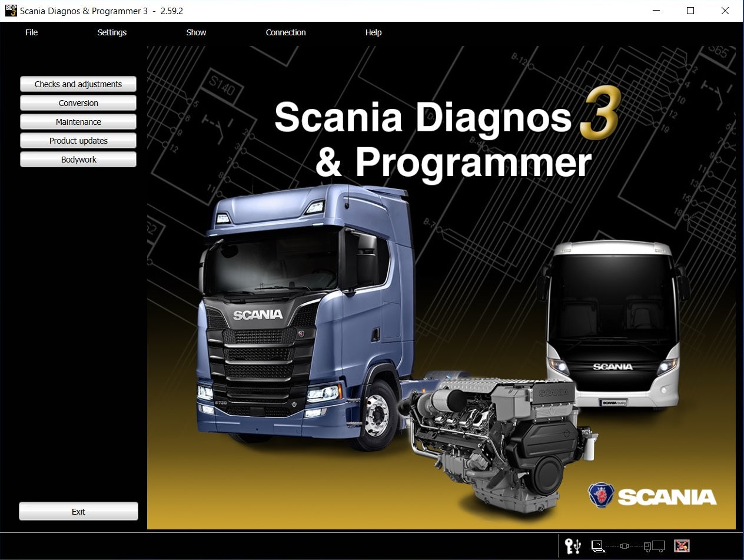Minimize the Scania Diagnos window

pyautogui.click(x=657, y=11)
